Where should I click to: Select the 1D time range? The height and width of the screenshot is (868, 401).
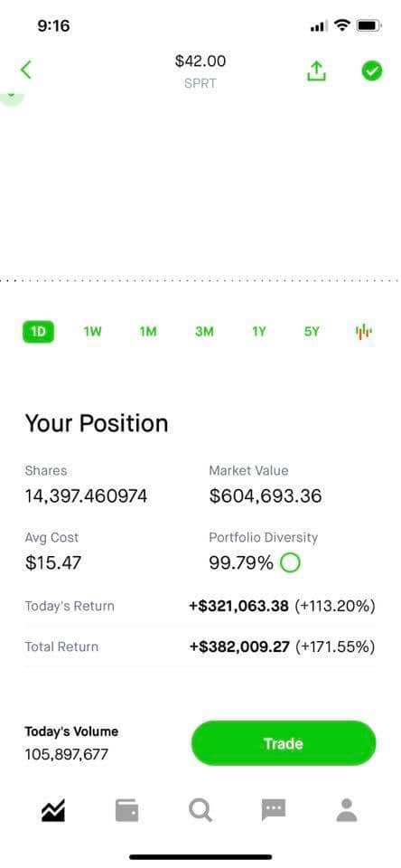coord(38,332)
